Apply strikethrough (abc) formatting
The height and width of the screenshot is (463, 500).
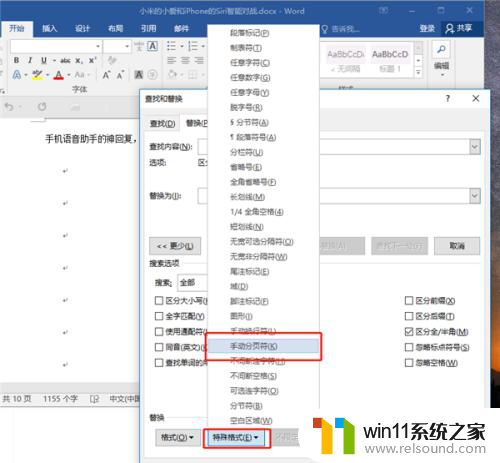click(x=65, y=60)
